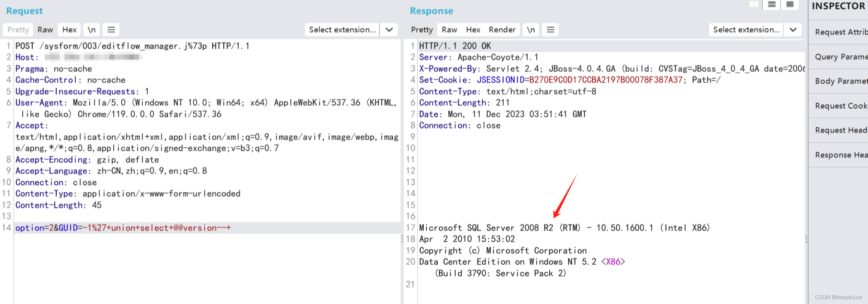Click the Request panel heading
Image resolution: width=868 pixels, height=304 pixels.
pyautogui.click(x=24, y=11)
